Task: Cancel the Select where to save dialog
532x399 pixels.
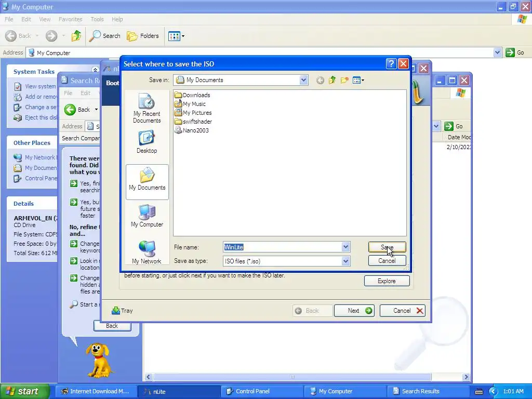Action: [387, 261]
